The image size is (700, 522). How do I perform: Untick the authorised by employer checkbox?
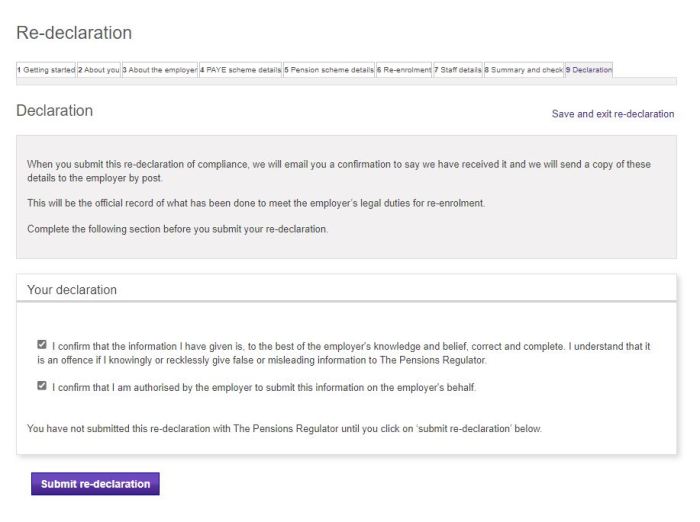42,385
